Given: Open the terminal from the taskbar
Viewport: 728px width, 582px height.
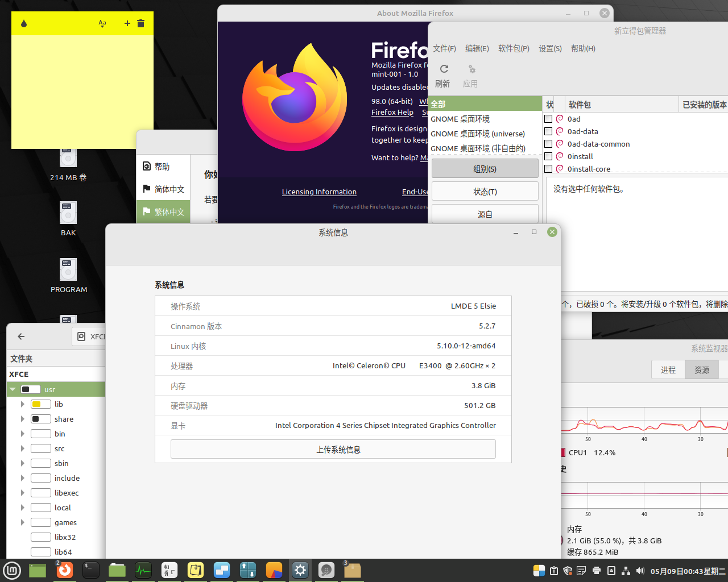Looking at the screenshot, I should pos(91,570).
